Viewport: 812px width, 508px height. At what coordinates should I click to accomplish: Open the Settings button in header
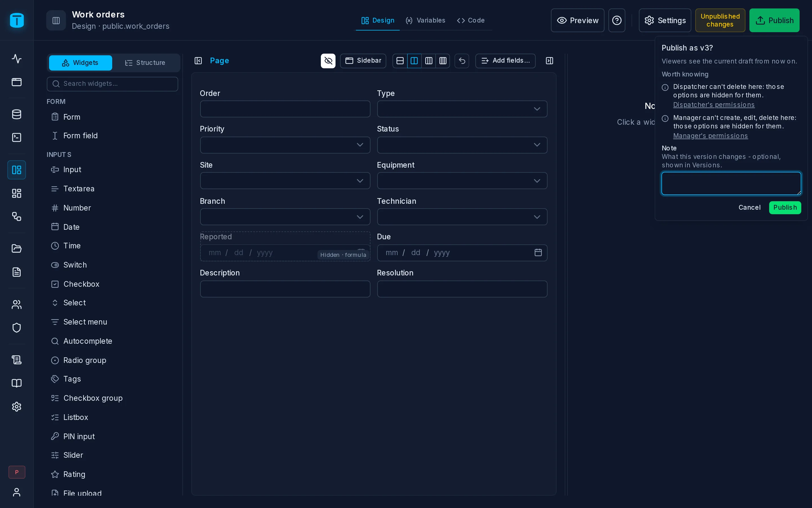(x=665, y=21)
